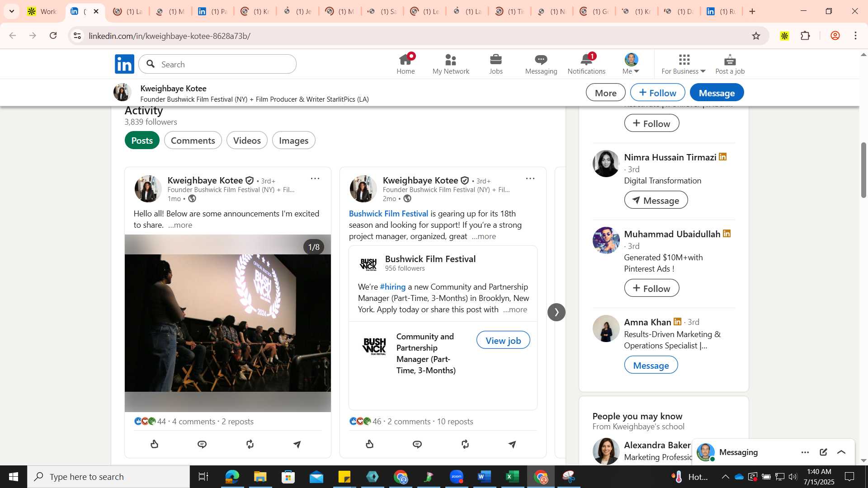
Task: Click page vertical scrollbar thumb
Action: pyautogui.click(x=863, y=170)
